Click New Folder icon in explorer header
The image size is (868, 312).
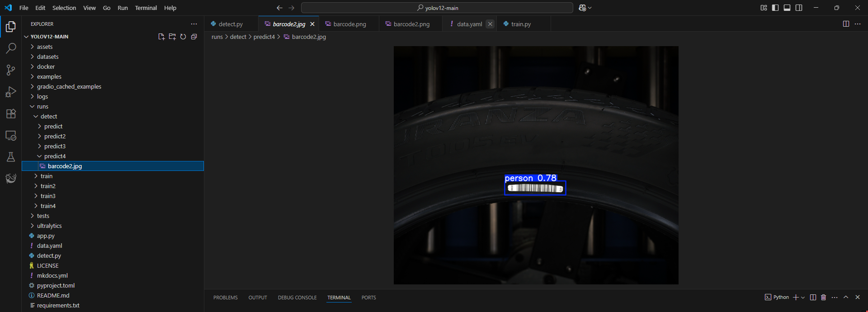point(172,37)
